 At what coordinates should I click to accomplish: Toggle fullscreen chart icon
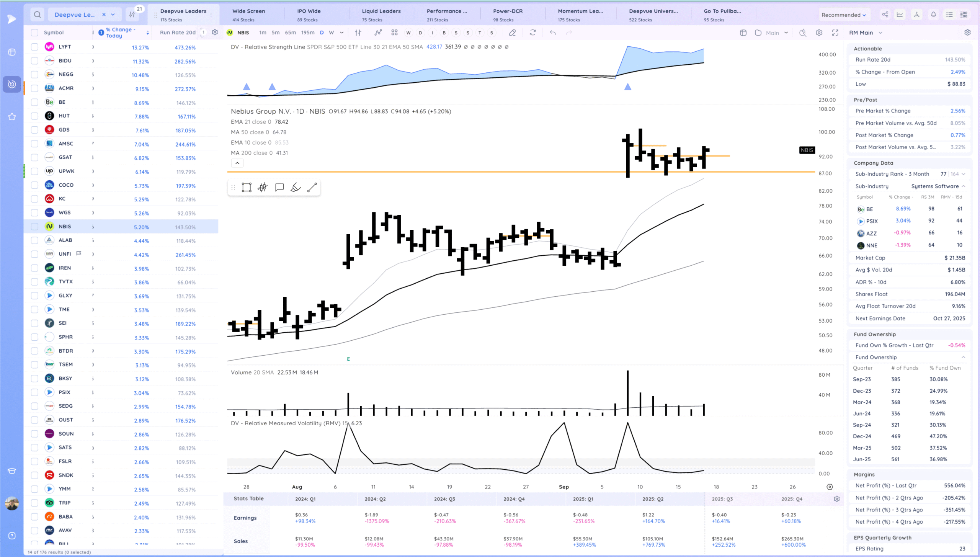click(x=835, y=33)
